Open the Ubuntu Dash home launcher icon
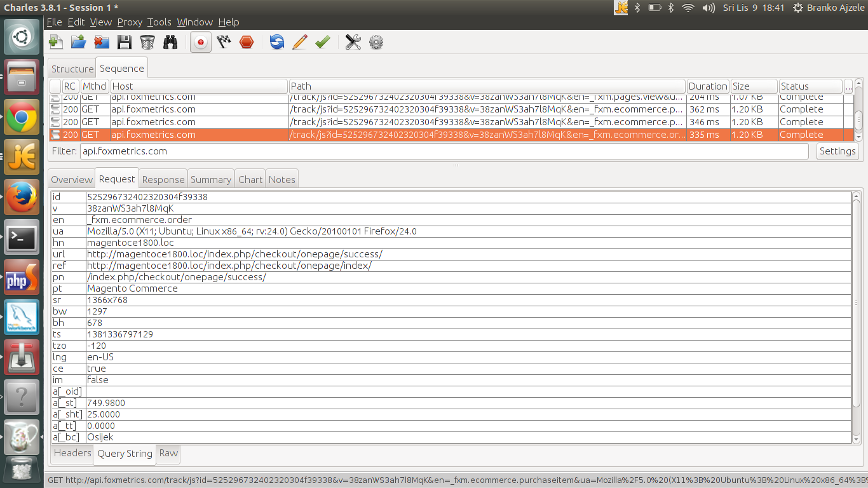The width and height of the screenshot is (868, 488). tap(22, 36)
